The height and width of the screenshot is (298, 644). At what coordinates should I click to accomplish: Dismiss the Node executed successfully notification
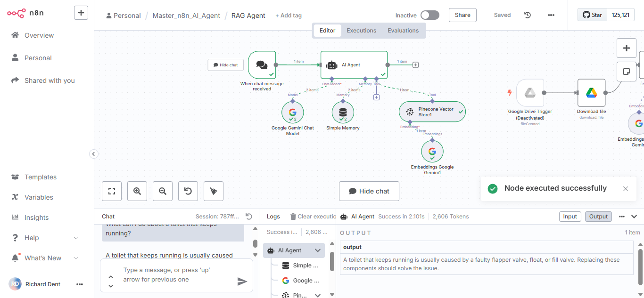tap(626, 189)
